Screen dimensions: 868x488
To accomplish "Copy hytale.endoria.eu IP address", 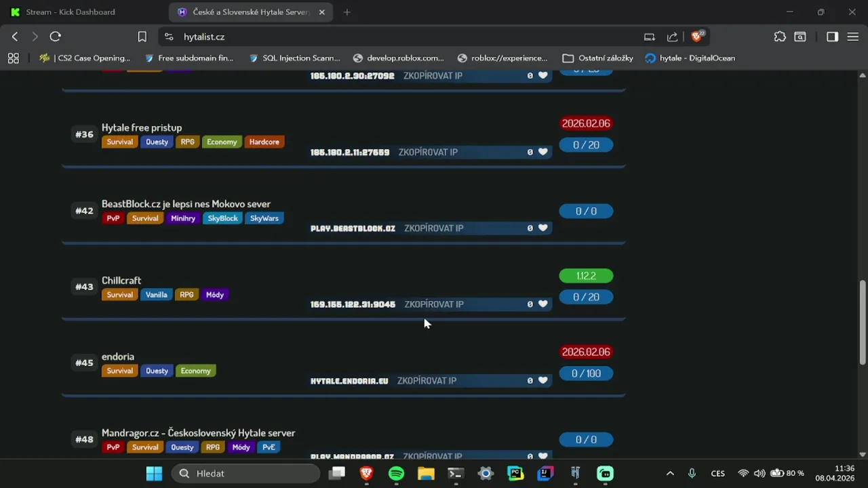I will pyautogui.click(x=427, y=381).
